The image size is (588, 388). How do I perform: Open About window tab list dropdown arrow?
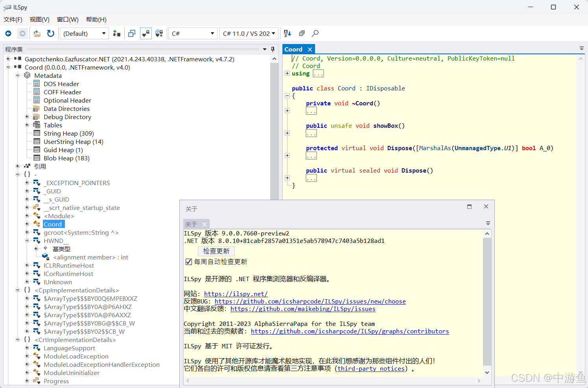(x=488, y=223)
